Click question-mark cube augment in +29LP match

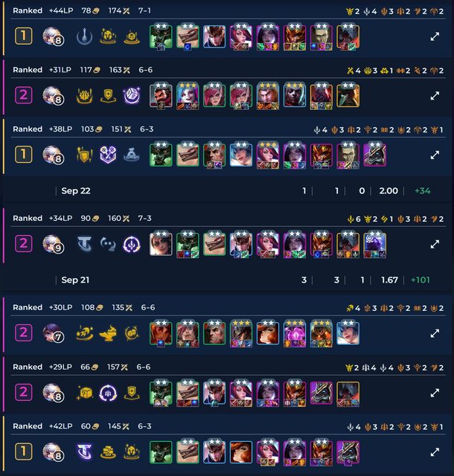click(x=85, y=393)
